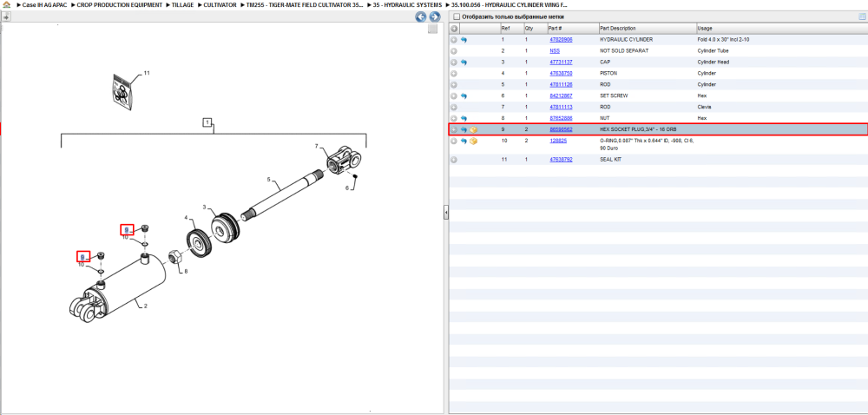Sort by the Ref column header
Image resolution: width=868 pixels, height=415 pixels.
point(510,29)
